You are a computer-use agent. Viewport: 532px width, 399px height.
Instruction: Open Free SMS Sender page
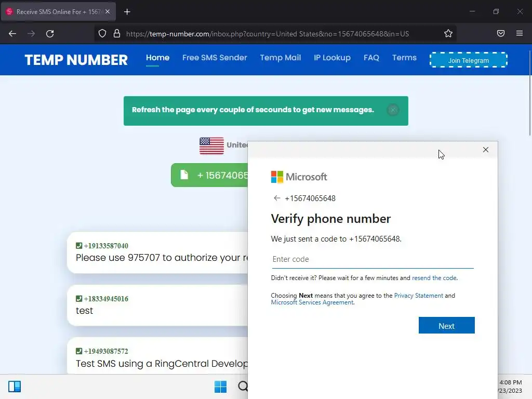215,58
